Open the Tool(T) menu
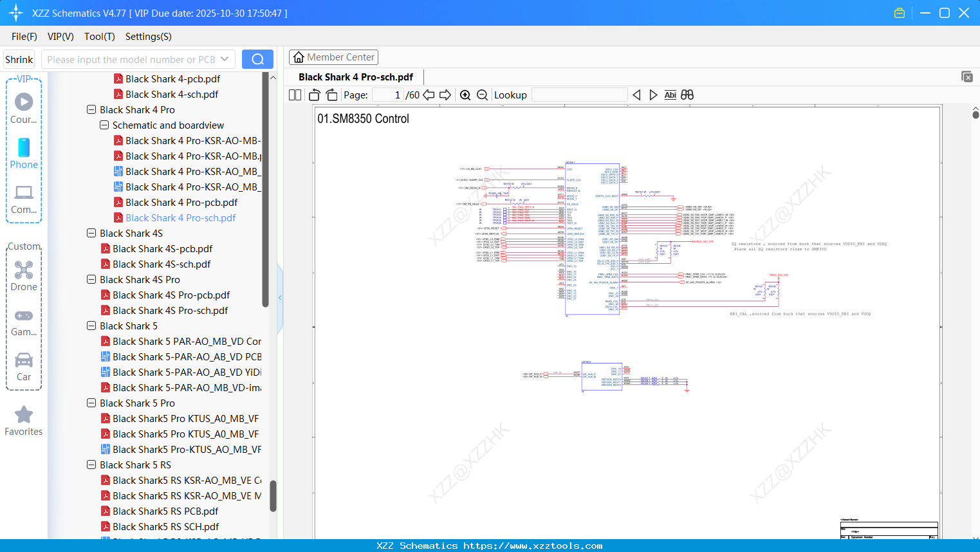This screenshot has width=980, height=552. [100, 37]
